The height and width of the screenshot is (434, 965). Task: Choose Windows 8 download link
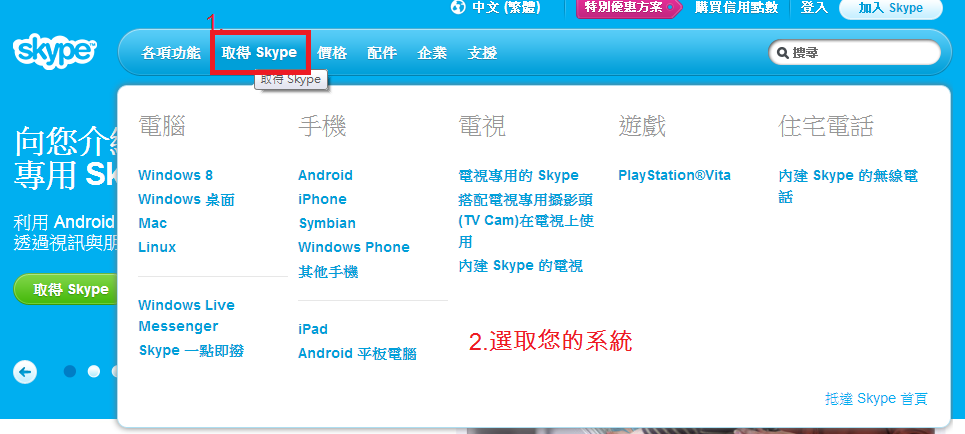click(175, 175)
